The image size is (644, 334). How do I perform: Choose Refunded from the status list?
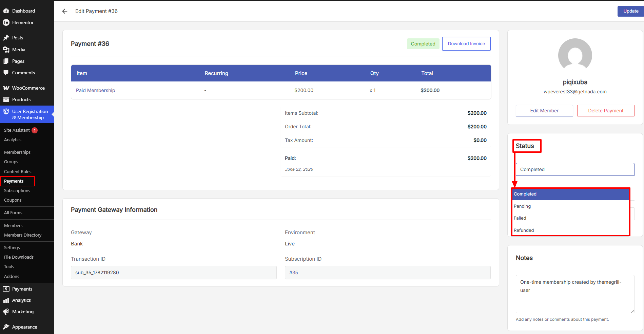(x=571, y=230)
